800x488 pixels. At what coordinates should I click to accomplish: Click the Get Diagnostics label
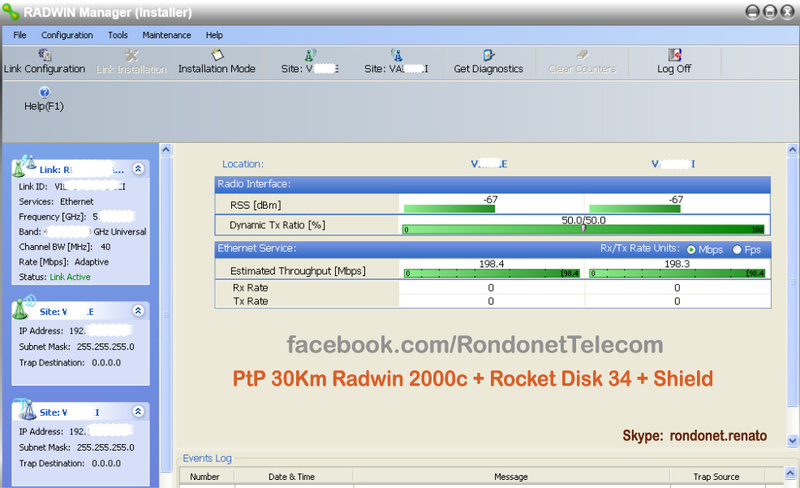click(x=488, y=69)
